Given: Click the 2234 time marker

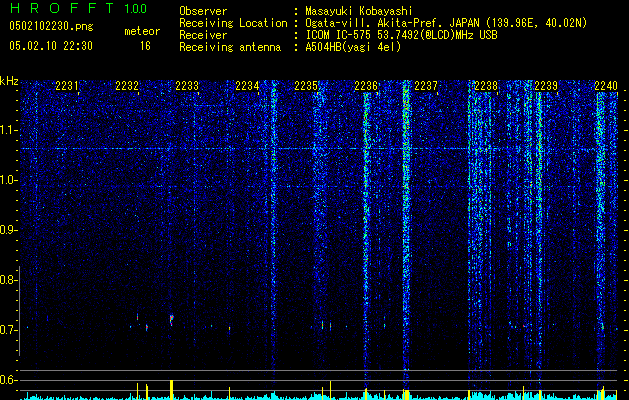Looking at the screenshot, I should [247, 86].
